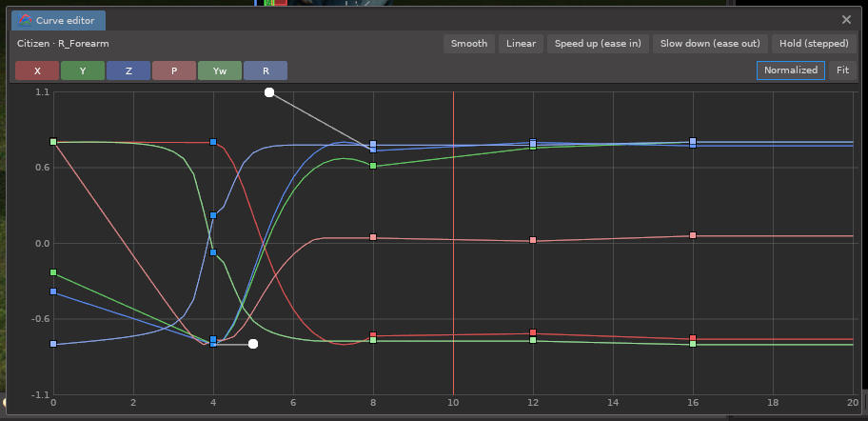Grab the white tangent handle near the top of the graph
Viewport: 868px width, 421px height.
[269, 92]
